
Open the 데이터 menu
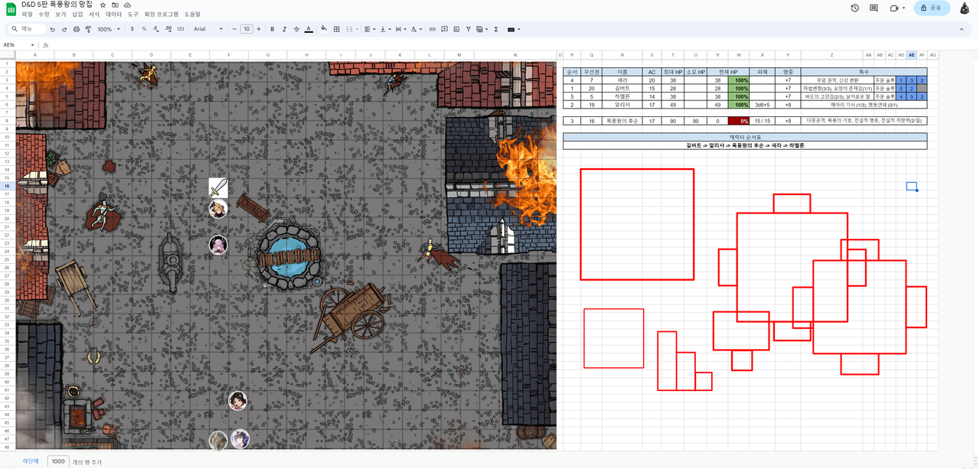[113, 15]
